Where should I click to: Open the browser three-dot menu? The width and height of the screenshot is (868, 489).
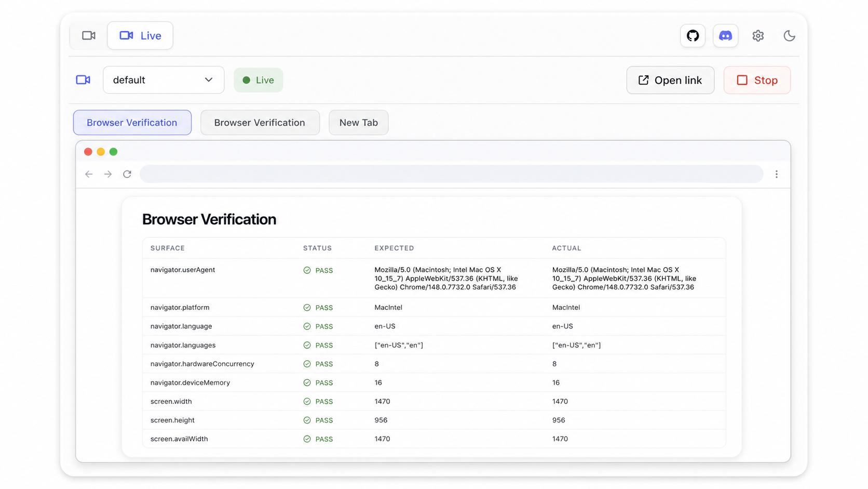[777, 174]
